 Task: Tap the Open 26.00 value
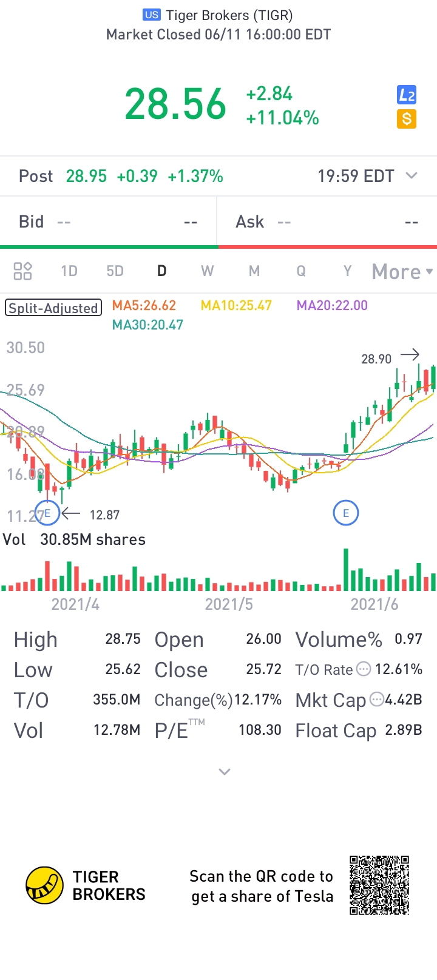tap(263, 639)
